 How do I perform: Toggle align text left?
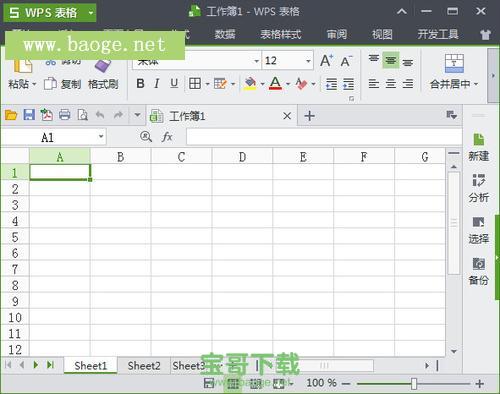[x=374, y=84]
